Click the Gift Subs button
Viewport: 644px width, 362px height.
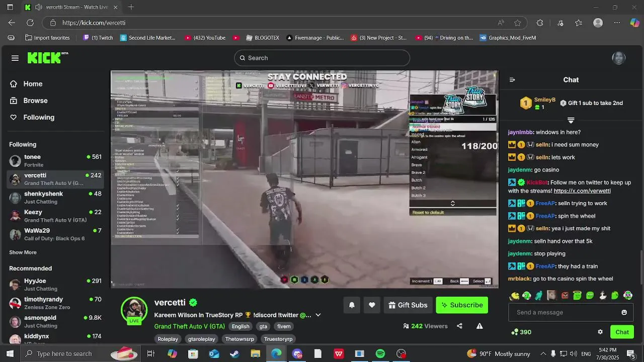point(408,305)
